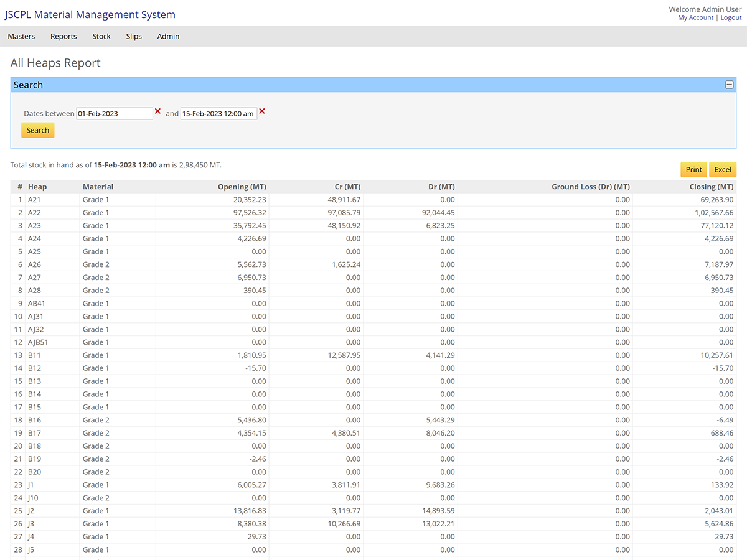The image size is (747, 560).
Task: Collapse the Search panel using minus icon
Action: 729,84
